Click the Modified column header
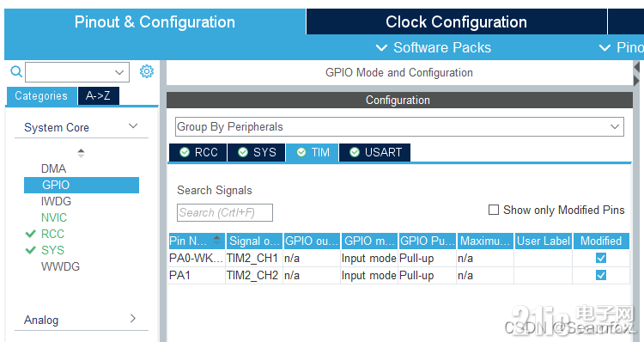Image resolution: width=644 pixels, height=342 pixels. pyautogui.click(x=601, y=241)
